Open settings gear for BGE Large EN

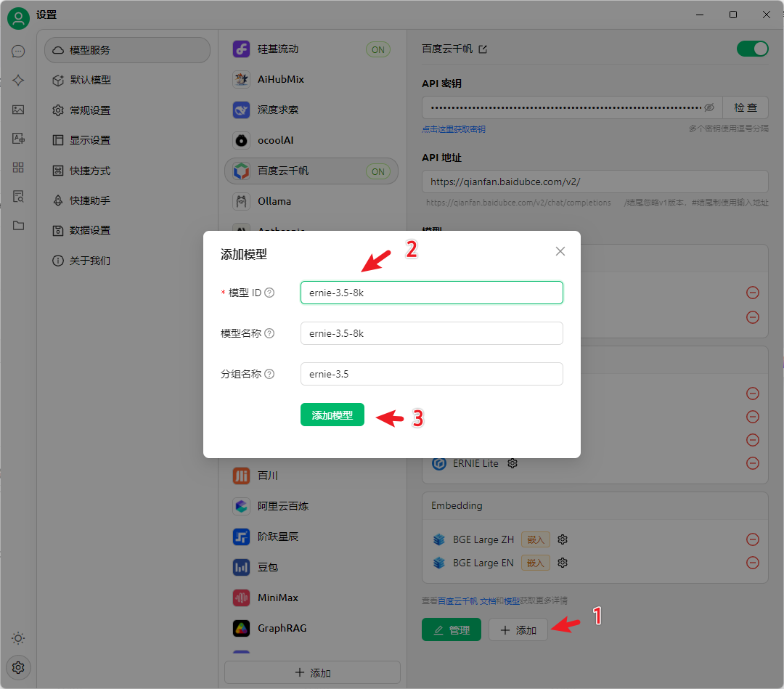point(563,563)
